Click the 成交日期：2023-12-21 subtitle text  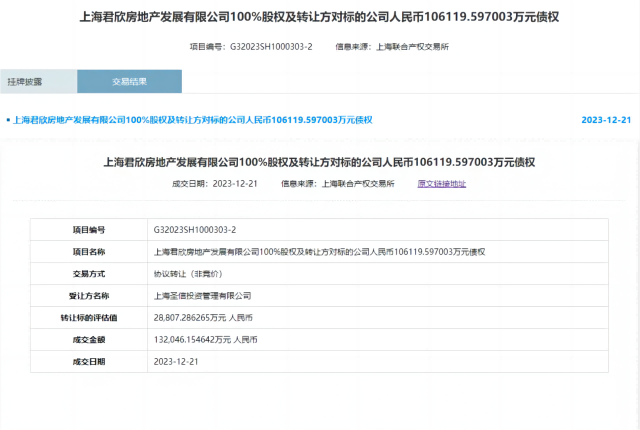[x=215, y=184]
